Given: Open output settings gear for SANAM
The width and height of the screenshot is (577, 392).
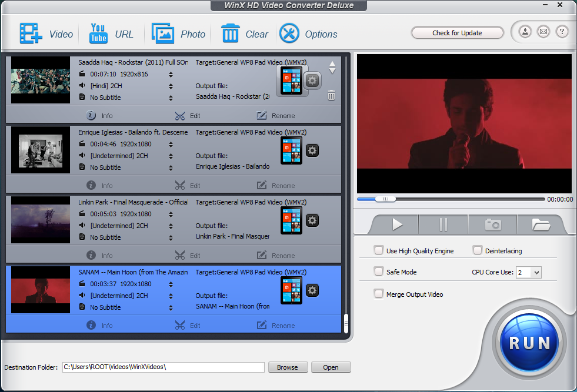Looking at the screenshot, I should [x=312, y=290].
